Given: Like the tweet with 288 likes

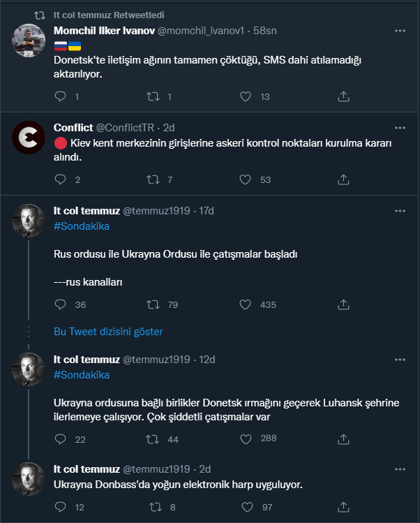Looking at the screenshot, I should [x=246, y=439].
